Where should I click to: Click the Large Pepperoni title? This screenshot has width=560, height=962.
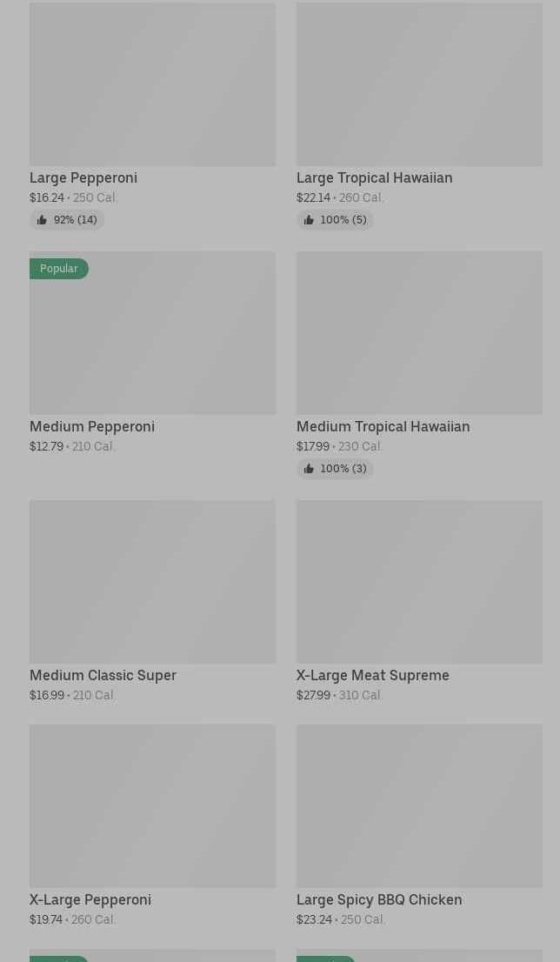83,177
